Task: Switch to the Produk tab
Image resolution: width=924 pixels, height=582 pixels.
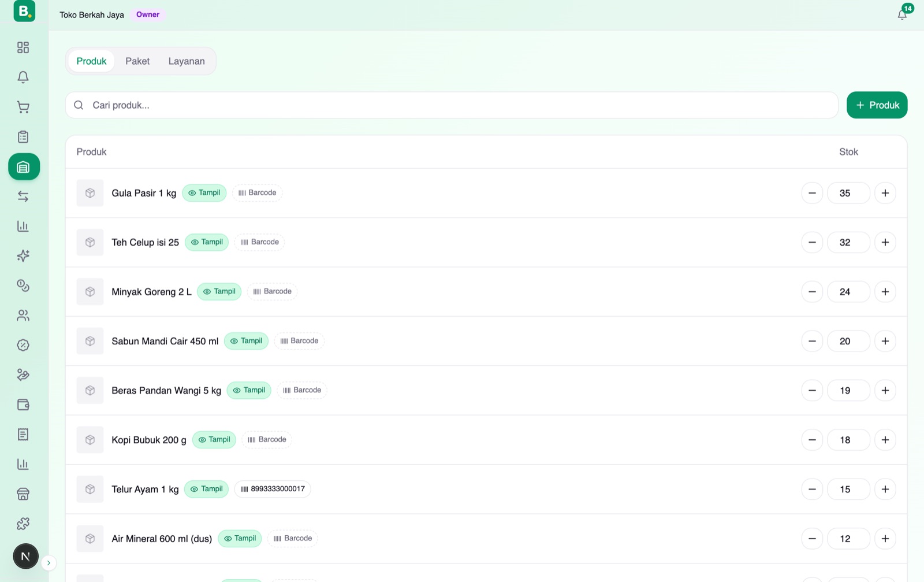Action: (91, 61)
